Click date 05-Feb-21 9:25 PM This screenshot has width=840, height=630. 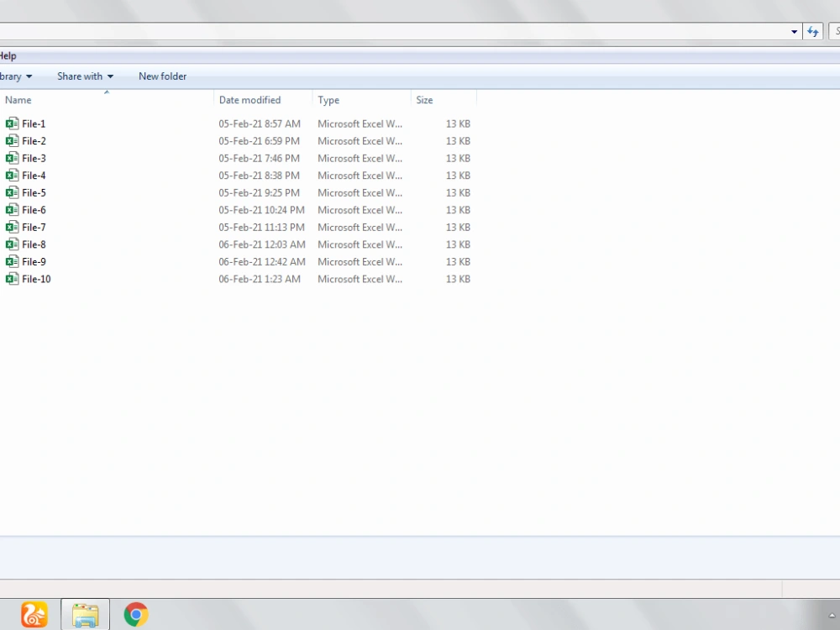pyautogui.click(x=259, y=192)
